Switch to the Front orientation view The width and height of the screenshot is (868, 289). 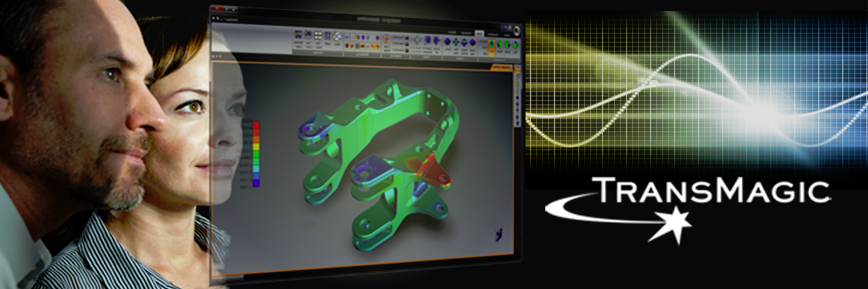tap(507, 48)
